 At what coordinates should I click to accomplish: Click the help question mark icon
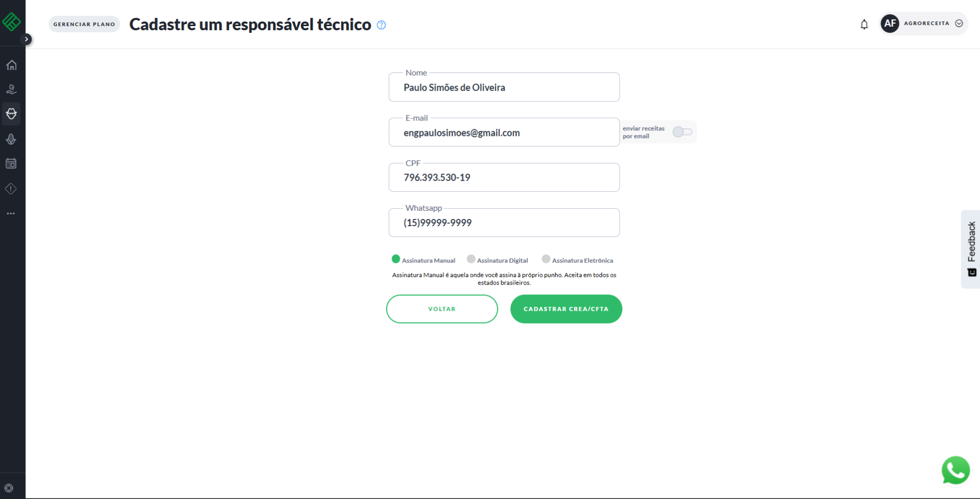(x=381, y=25)
